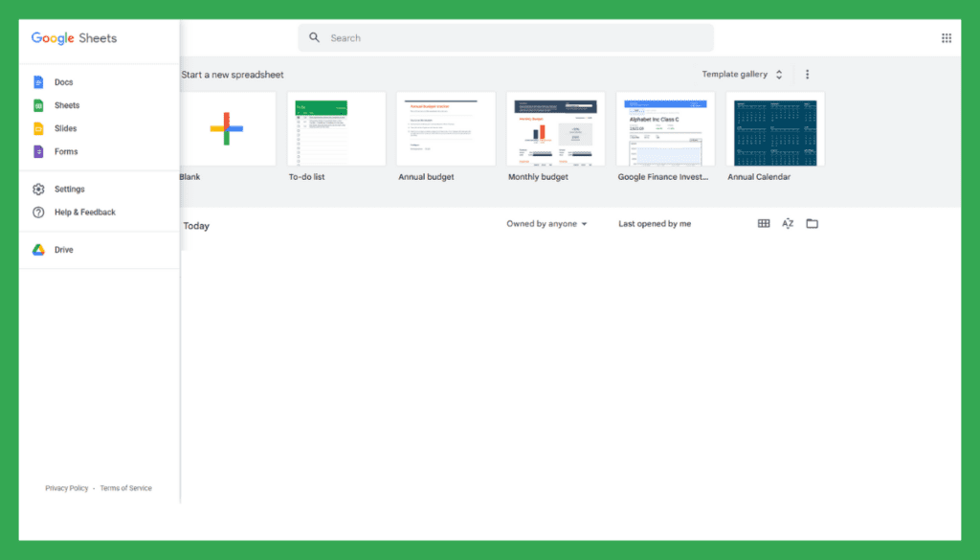Open the Google apps grid icon

click(x=947, y=38)
